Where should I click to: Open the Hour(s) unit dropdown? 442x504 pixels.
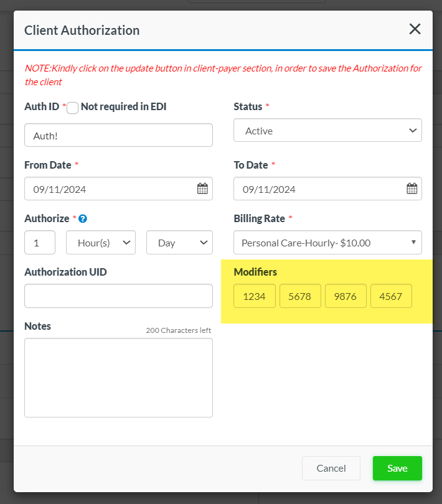101,243
